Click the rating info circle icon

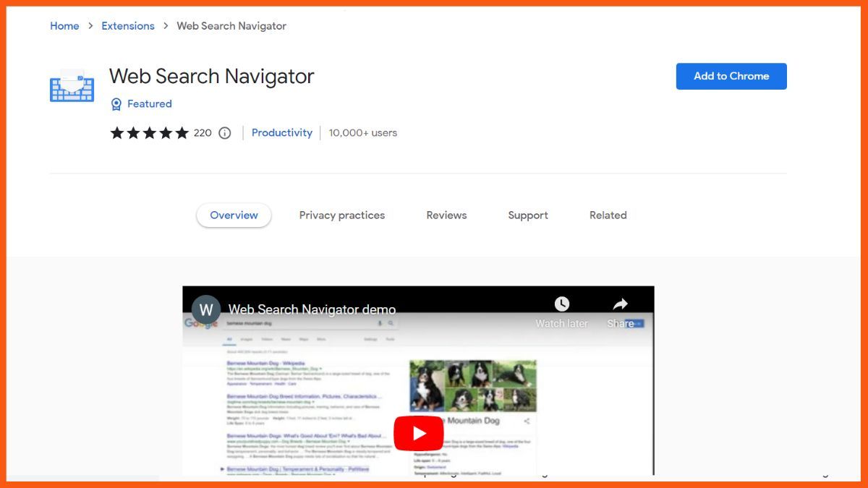tap(225, 133)
